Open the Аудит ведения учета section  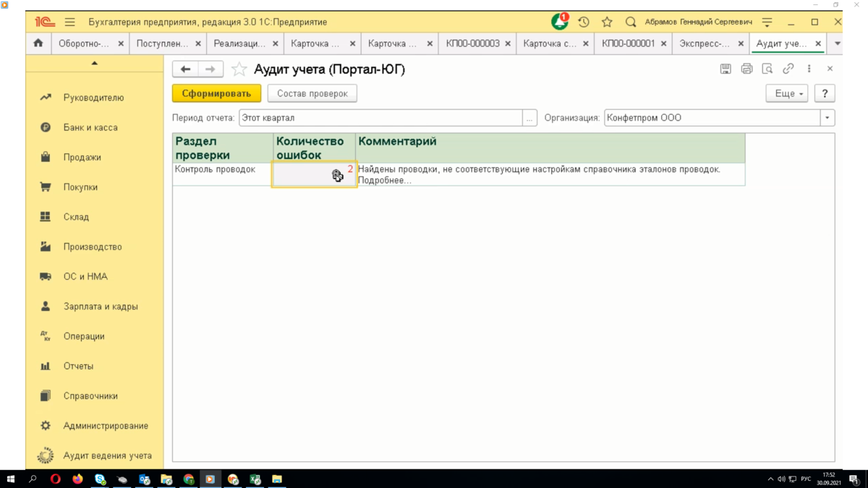107,455
